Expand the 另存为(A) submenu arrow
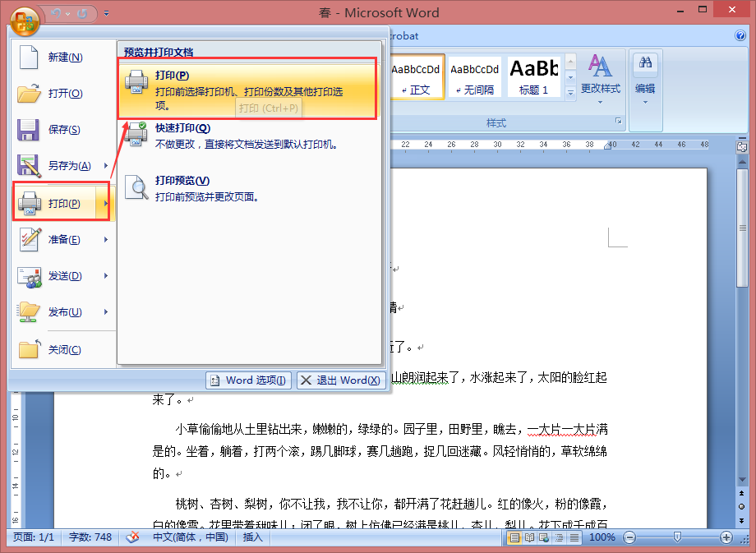This screenshot has height=553, width=756. tap(106, 165)
